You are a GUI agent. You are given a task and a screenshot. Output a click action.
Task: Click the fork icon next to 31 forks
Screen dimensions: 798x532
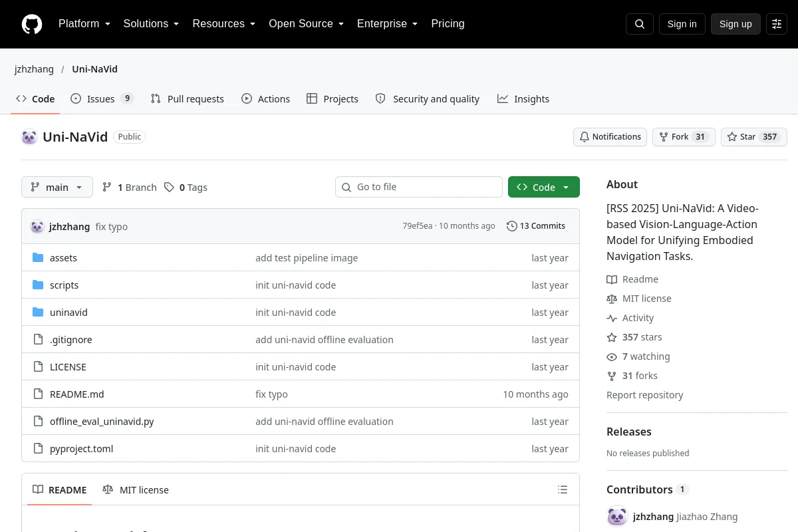[x=612, y=376]
